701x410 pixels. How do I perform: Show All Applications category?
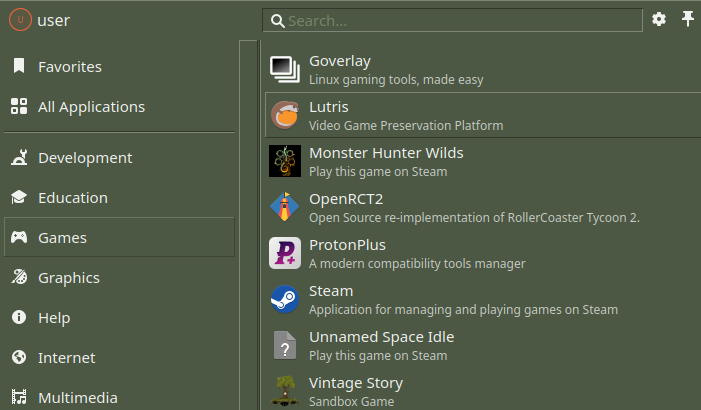click(x=119, y=107)
